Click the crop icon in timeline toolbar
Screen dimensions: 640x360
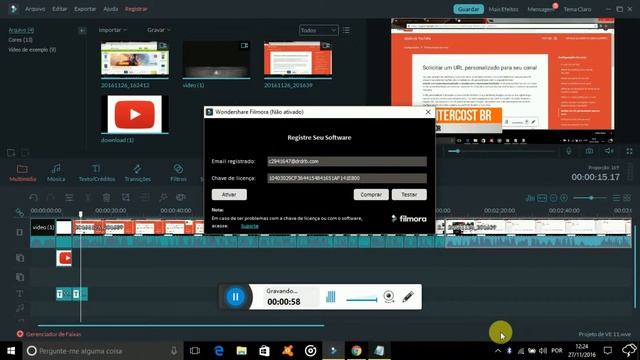pos(126,198)
